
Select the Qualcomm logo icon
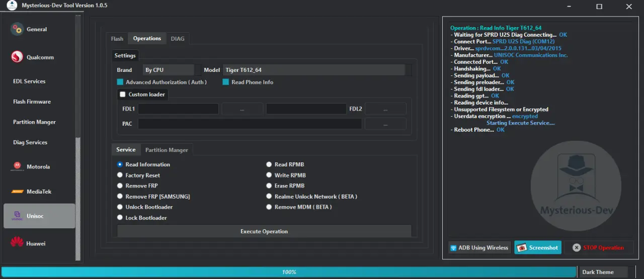(17, 57)
